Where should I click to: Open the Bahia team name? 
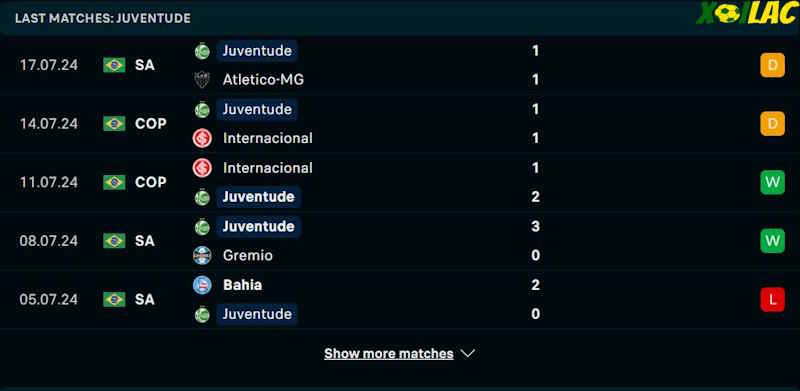click(x=242, y=285)
